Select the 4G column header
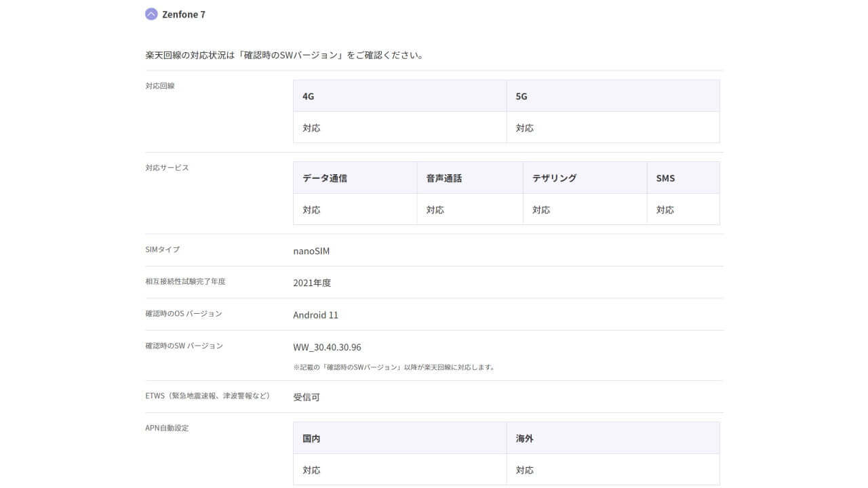Image resolution: width=868 pixels, height=488 pixels. [x=308, y=96]
